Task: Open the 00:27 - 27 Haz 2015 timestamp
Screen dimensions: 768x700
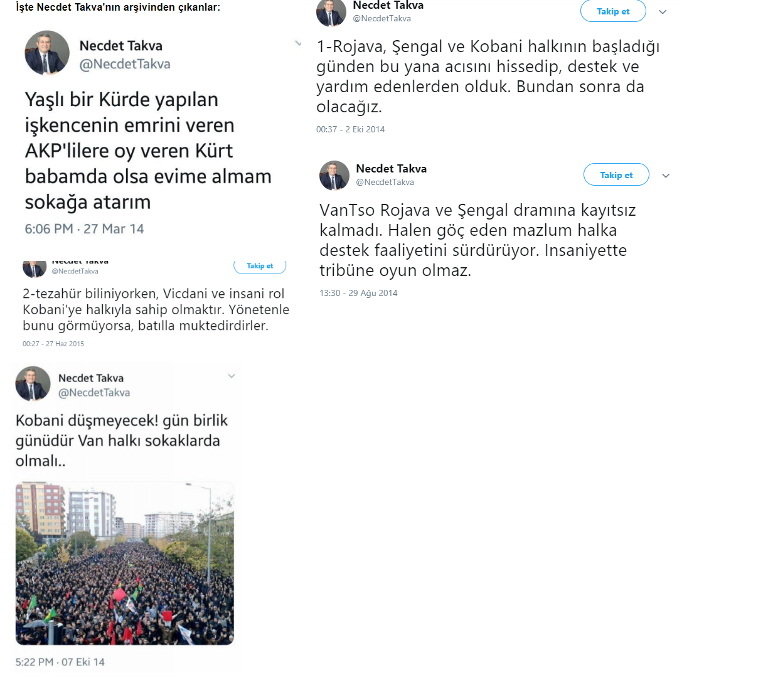Action: tap(53, 344)
